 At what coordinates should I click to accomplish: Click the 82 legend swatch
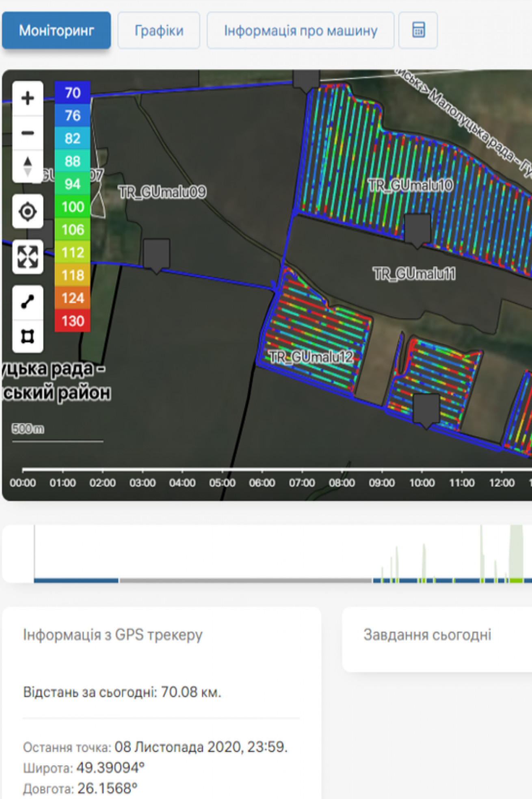[x=73, y=138]
